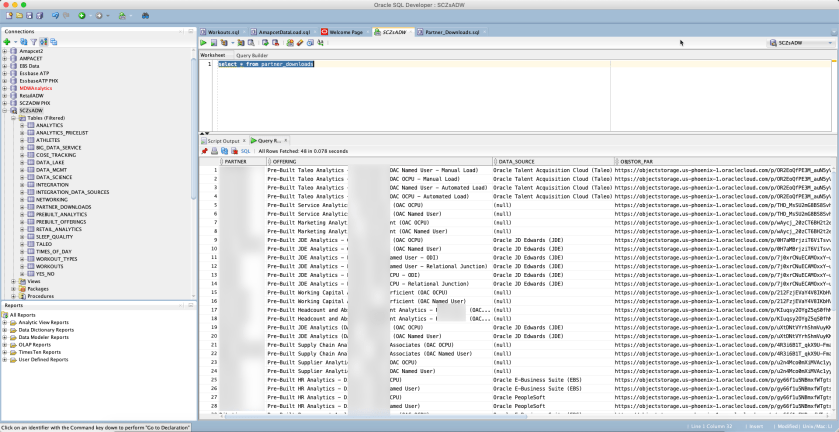Switch to the Welcome Page tab
This screenshot has height=432, width=839.
click(346, 32)
